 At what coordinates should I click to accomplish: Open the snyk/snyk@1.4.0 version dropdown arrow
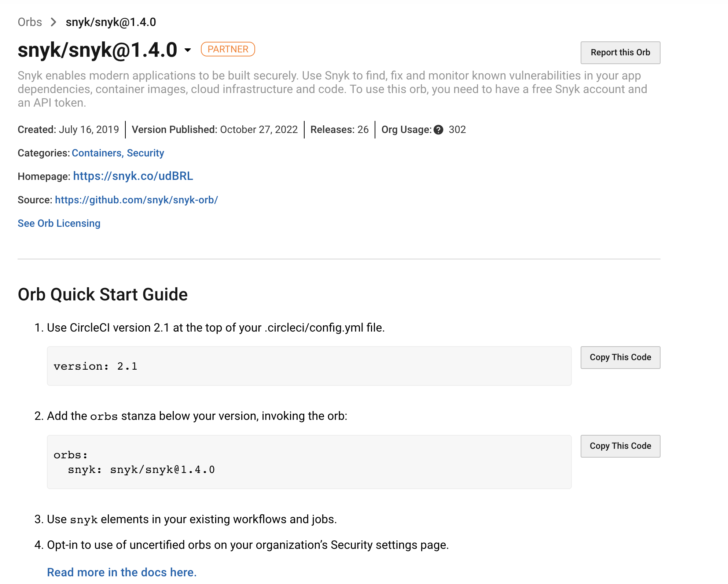tap(188, 50)
